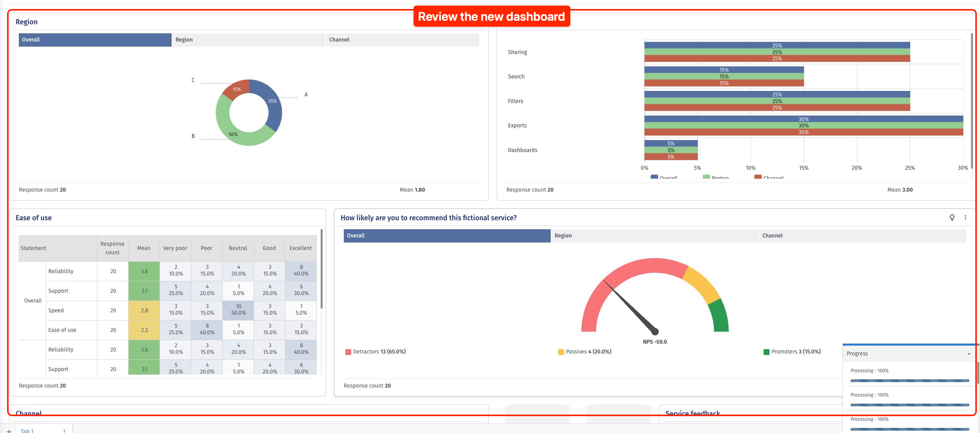Switch recommend widget to Region tab
This screenshot has width=980, height=433.
tap(655, 236)
